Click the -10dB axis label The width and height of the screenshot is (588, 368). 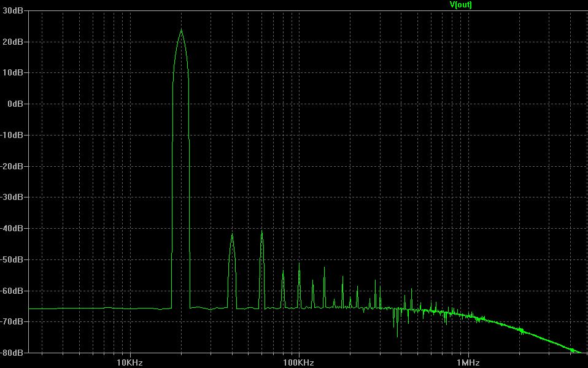point(12,135)
